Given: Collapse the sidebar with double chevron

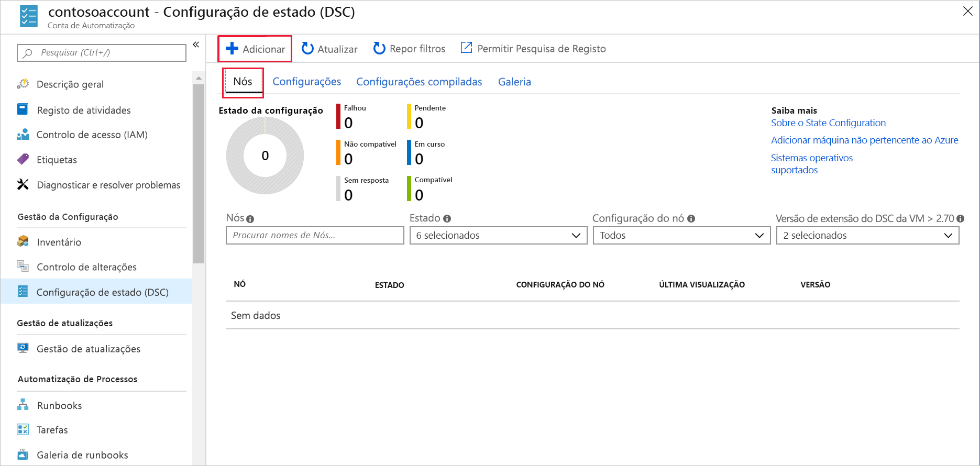Looking at the screenshot, I should pyautogui.click(x=196, y=45).
